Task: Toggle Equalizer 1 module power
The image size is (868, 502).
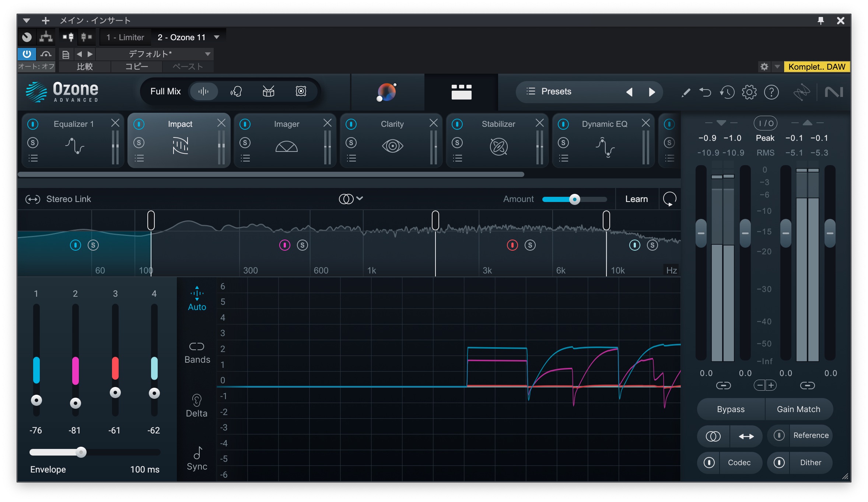Action: coord(33,124)
